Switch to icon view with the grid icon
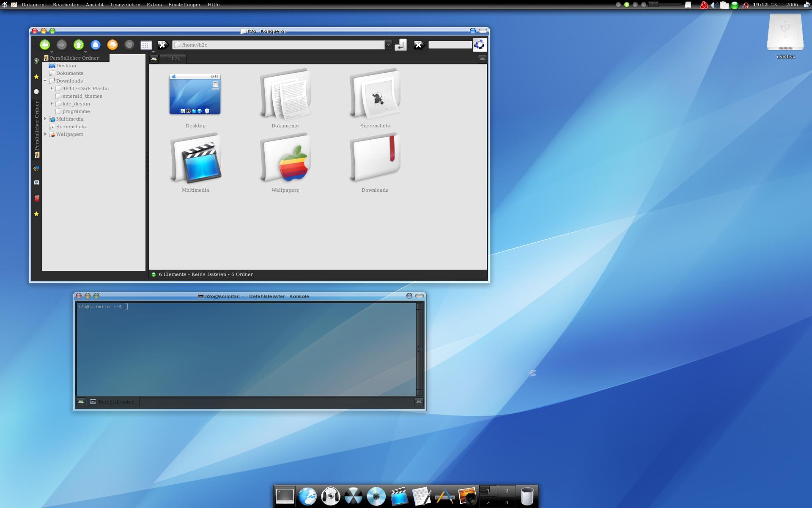 pos(146,45)
